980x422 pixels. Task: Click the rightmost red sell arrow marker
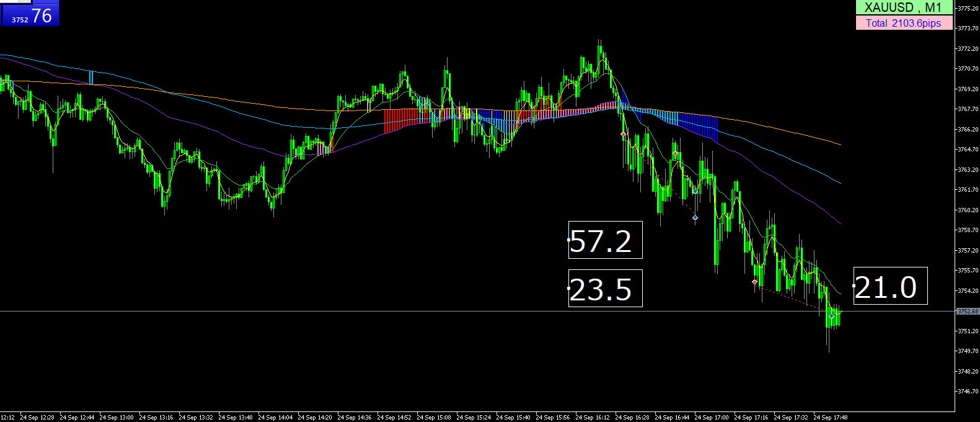(754, 282)
